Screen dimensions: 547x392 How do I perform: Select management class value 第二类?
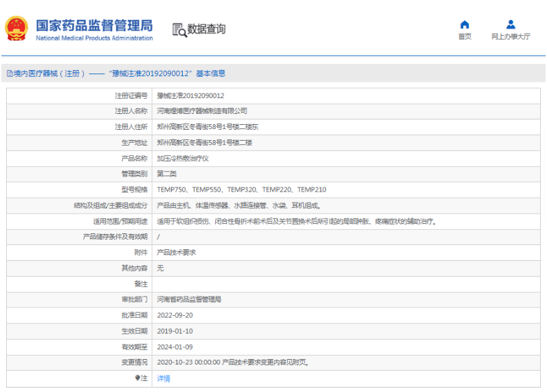point(167,174)
